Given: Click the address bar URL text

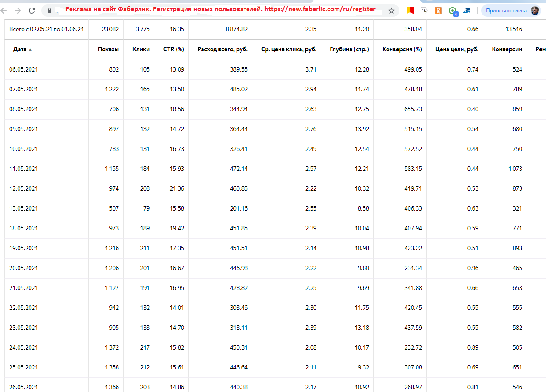Looking at the screenshot, I should 221,10.
